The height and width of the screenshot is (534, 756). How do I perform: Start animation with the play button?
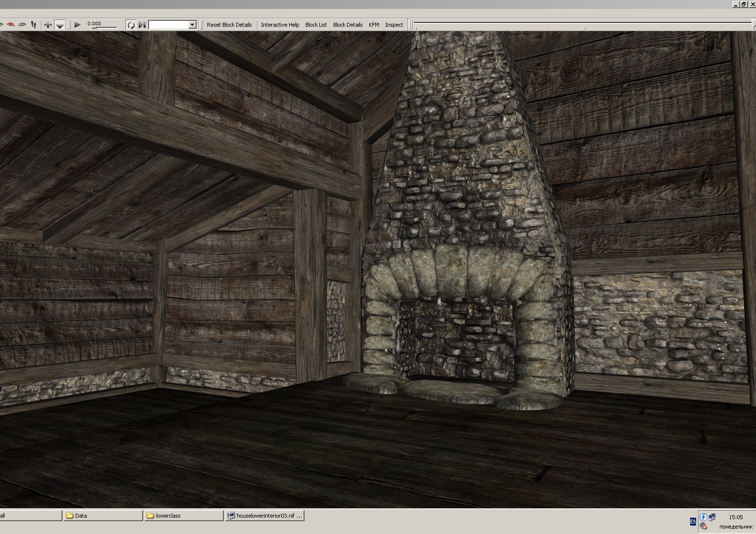[78, 24]
